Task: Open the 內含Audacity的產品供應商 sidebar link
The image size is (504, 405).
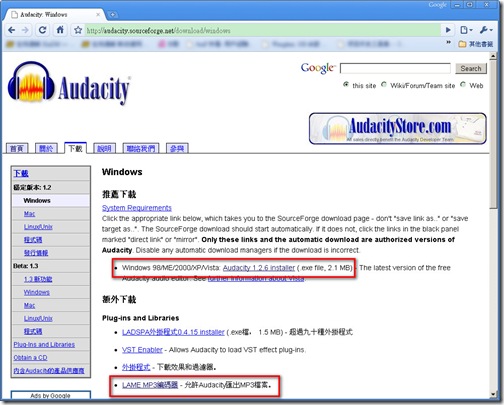Action: (x=49, y=371)
